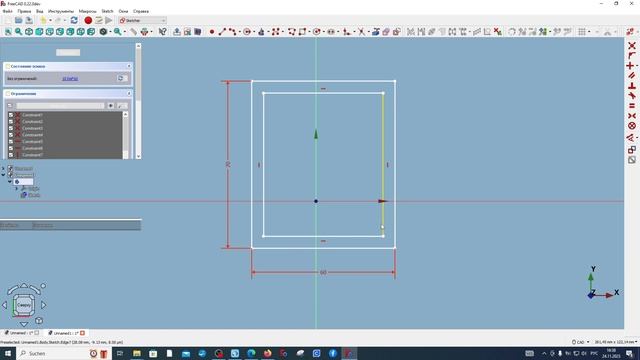
Task: Open the Вид menu
Action: pos(40,11)
